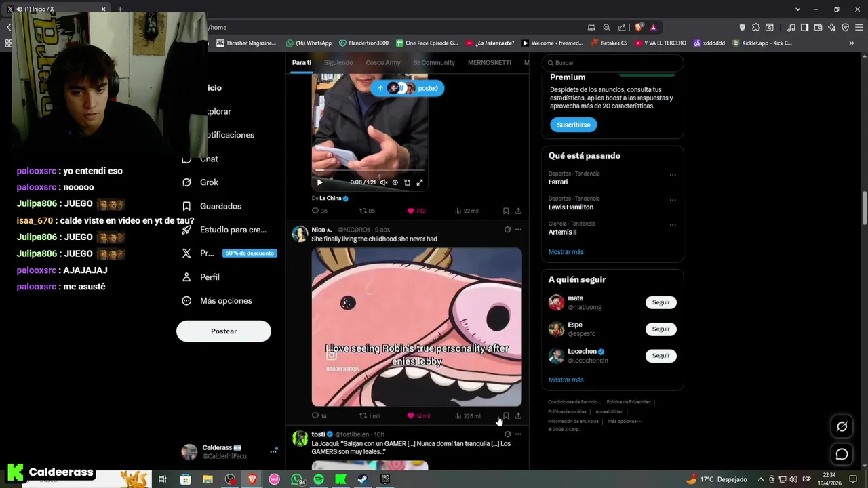Open Grok in the sidebar
The image size is (868, 488).
click(x=201, y=182)
